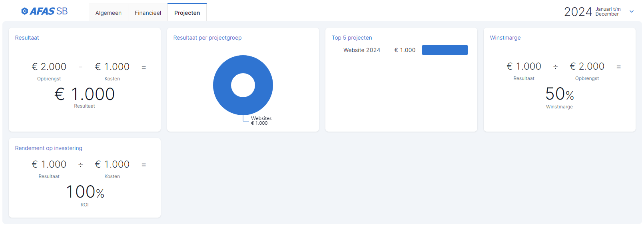Click the € 1.000 Resultaat value in Rendement card
This screenshot has width=644, height=226.
[49, 164]
